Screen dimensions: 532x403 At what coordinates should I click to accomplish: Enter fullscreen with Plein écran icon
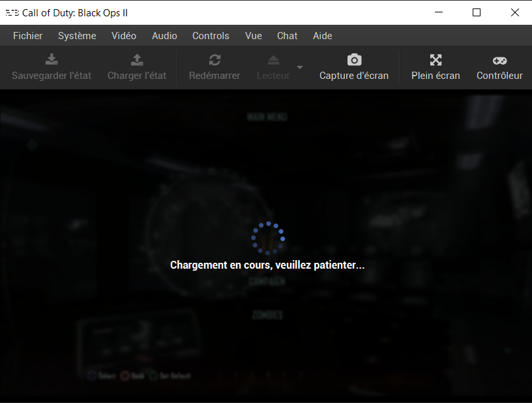click(436, 60)
